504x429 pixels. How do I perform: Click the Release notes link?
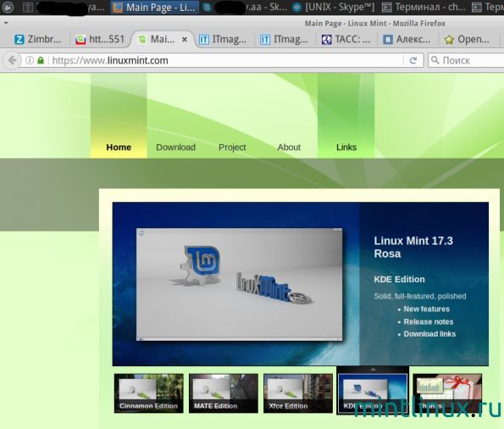(429, 322)
